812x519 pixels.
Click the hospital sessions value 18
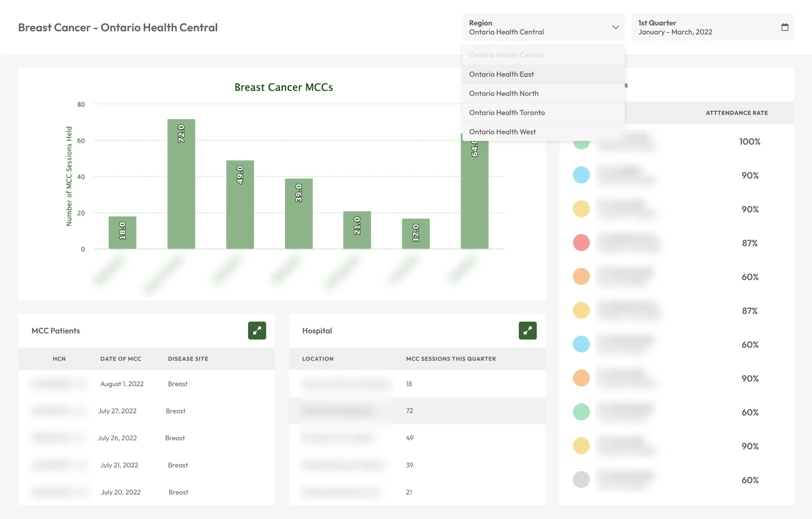409,384
